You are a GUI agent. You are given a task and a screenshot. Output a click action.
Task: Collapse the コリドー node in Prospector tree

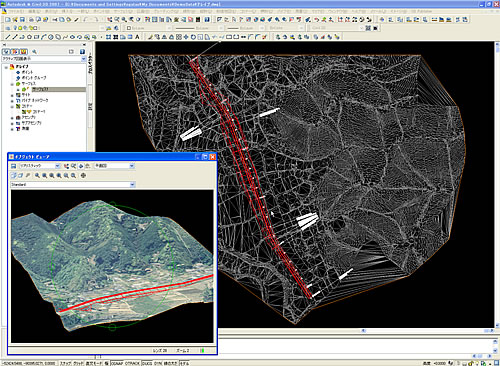point(12,106)
